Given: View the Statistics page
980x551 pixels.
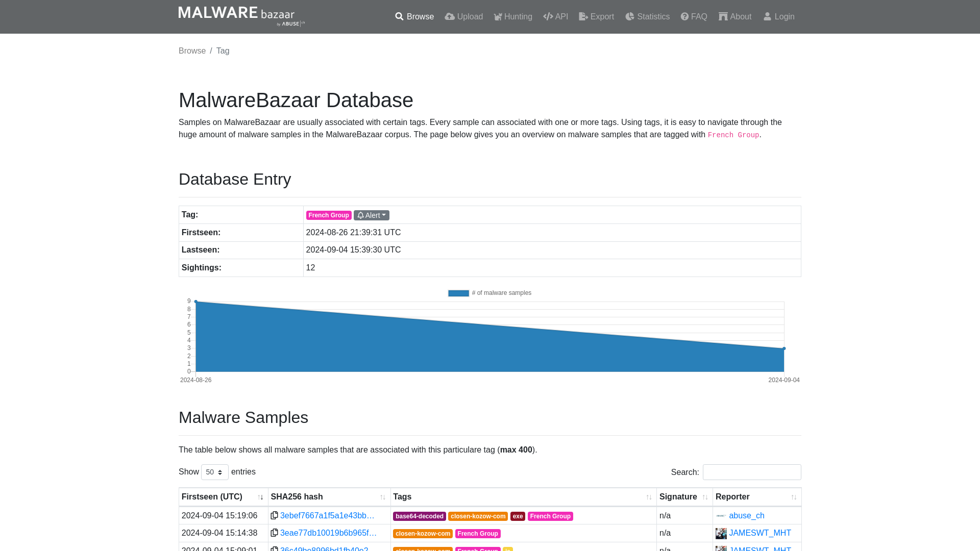Looking at the screenshot, I should pyautogui.click(x=647, y=17).
